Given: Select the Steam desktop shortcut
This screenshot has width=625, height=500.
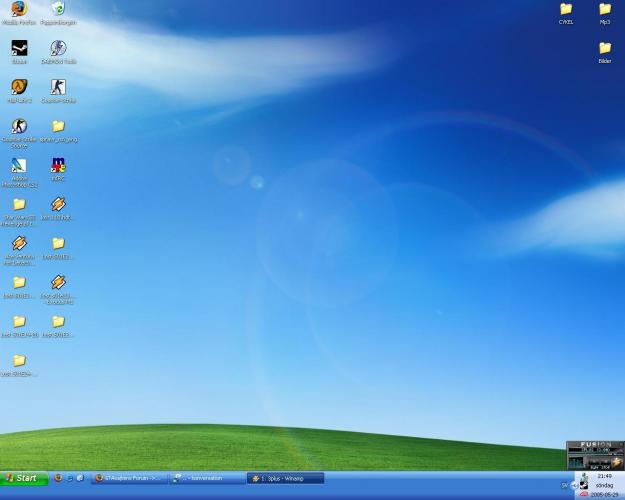Looking at the screenshot, I should point(19,52).
